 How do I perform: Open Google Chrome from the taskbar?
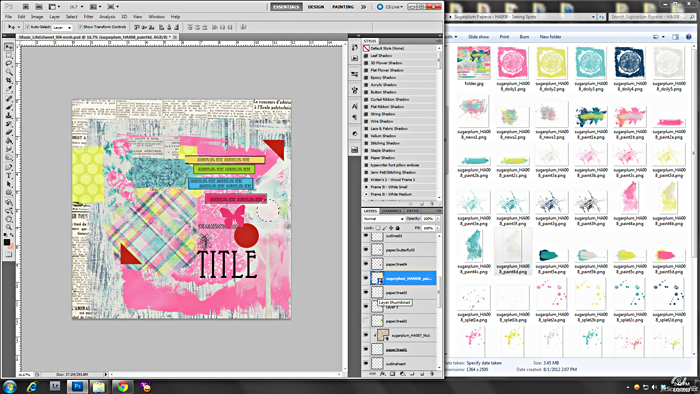123,386
